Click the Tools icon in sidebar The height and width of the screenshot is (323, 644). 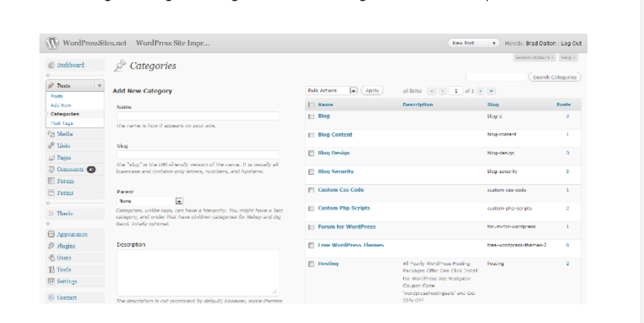51,269
